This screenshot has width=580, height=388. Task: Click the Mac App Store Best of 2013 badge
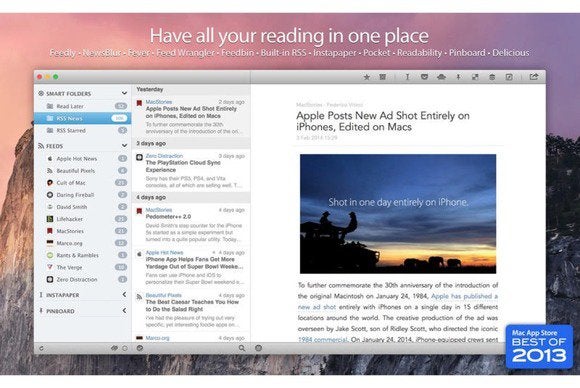[x=539, y=347]
